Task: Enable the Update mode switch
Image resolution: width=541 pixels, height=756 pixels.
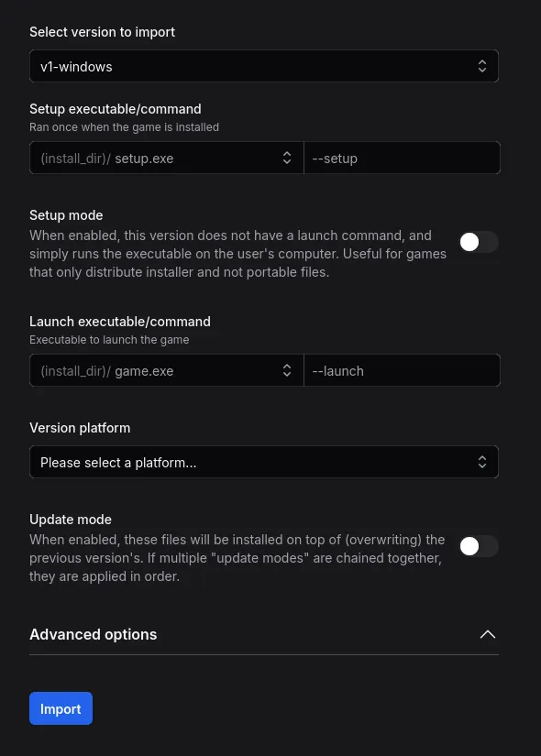Action: coord(479,546)
